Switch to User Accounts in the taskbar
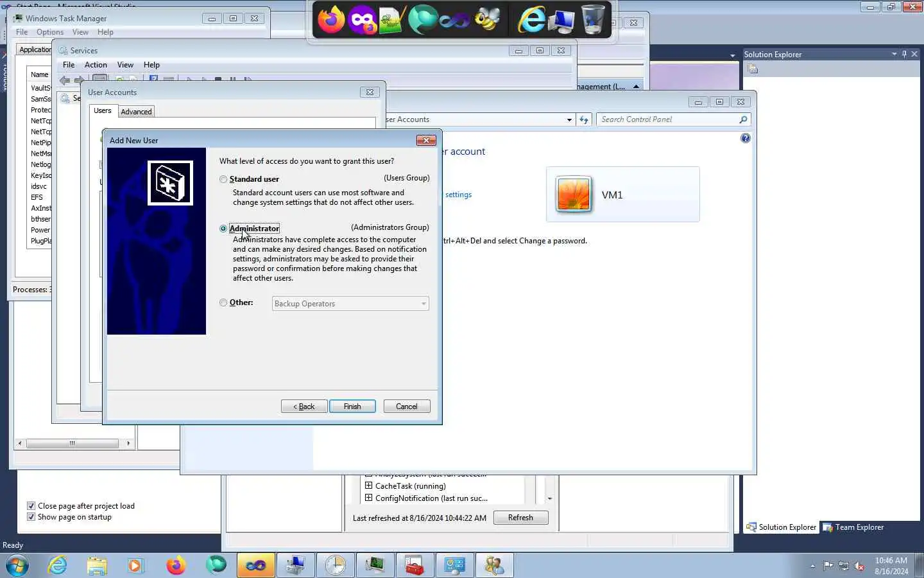 click(495, 566)
